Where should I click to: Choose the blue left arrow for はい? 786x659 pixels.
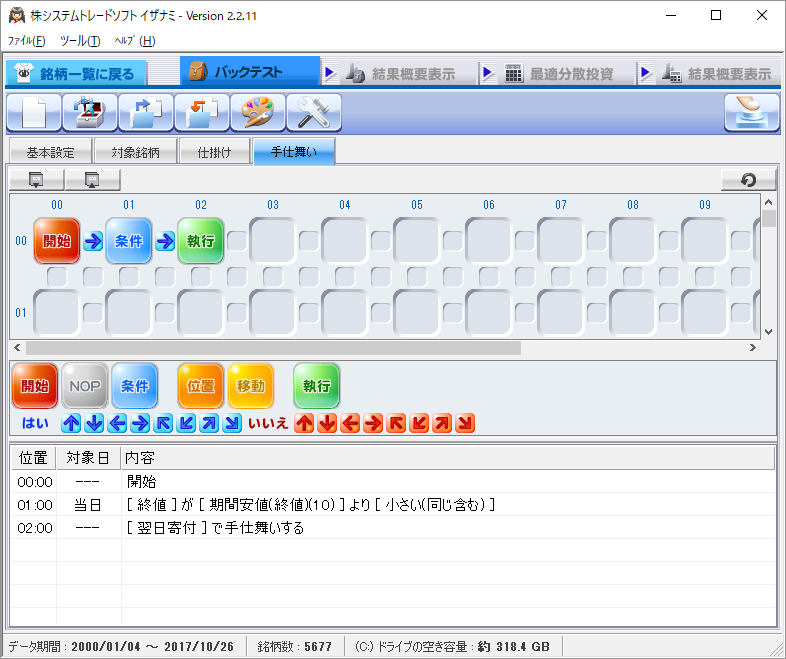[117, 423]
